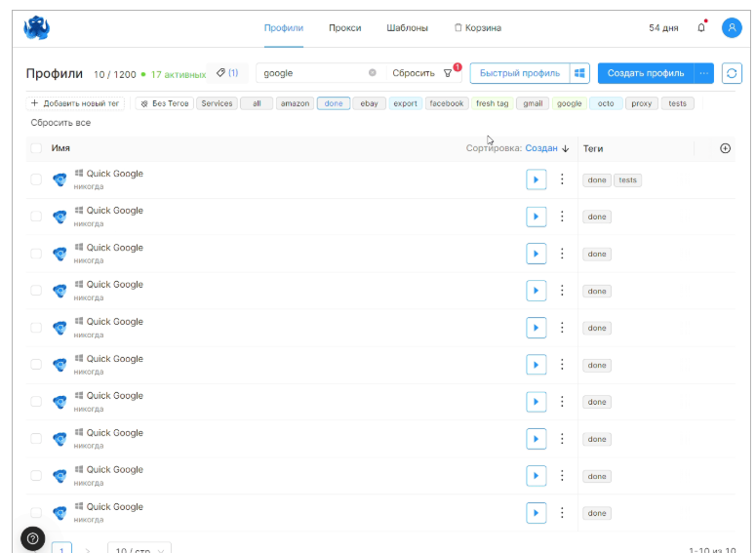This screenshot has height=553, width=756.
Task: Filter by the google tag chip
Action: tap(570, 103)
